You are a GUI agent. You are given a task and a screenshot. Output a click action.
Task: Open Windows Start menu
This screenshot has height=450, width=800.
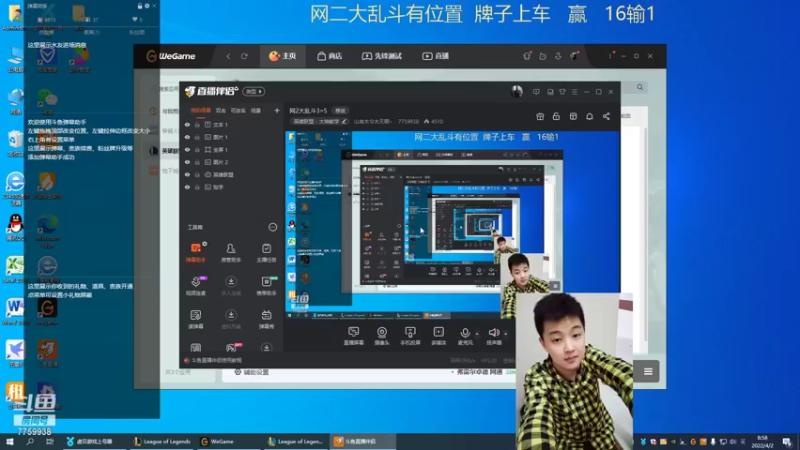pyautogui.click(x=10, y=442)
